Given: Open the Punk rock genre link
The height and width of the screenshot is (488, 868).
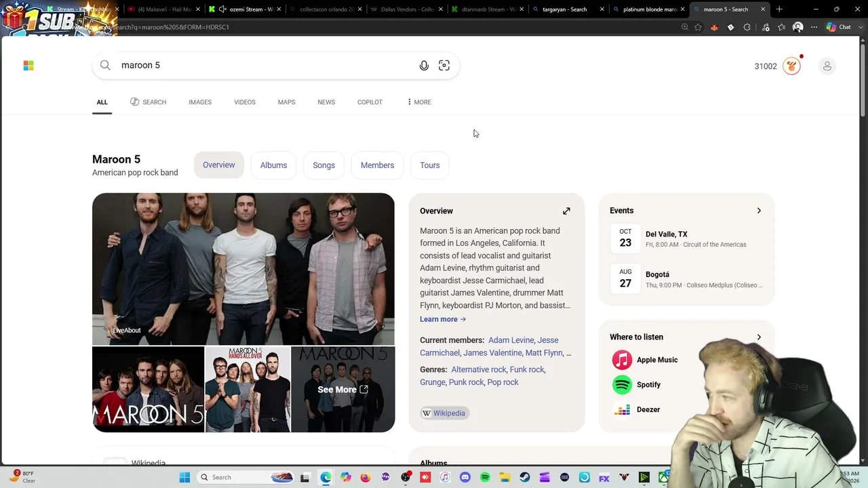Looking at the screenshot, I should tap(467, 382).
